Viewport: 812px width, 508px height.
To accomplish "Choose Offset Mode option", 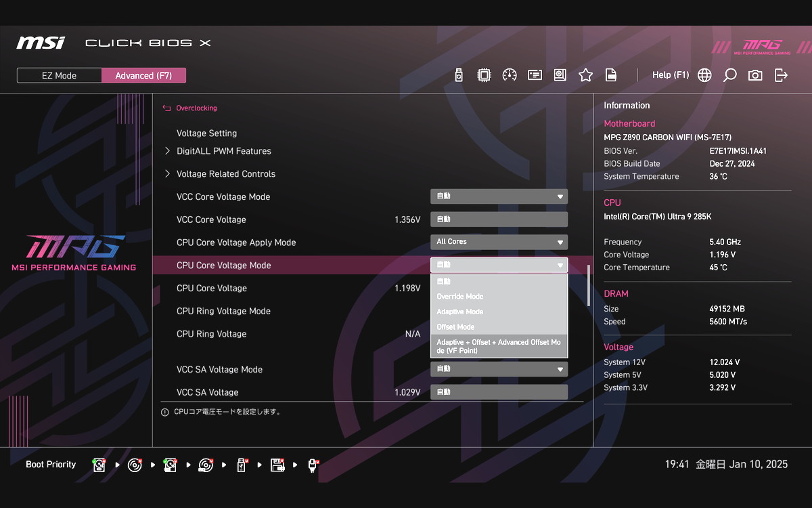I will pos(499,327).
